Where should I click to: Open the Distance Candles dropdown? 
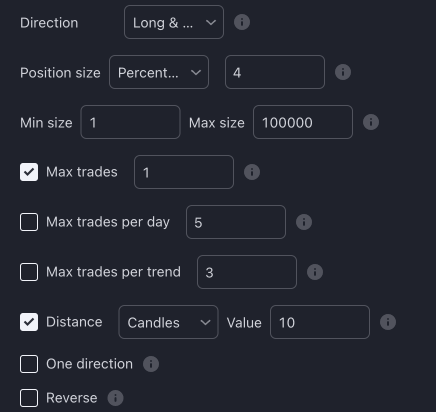click(x=168, y=322)
